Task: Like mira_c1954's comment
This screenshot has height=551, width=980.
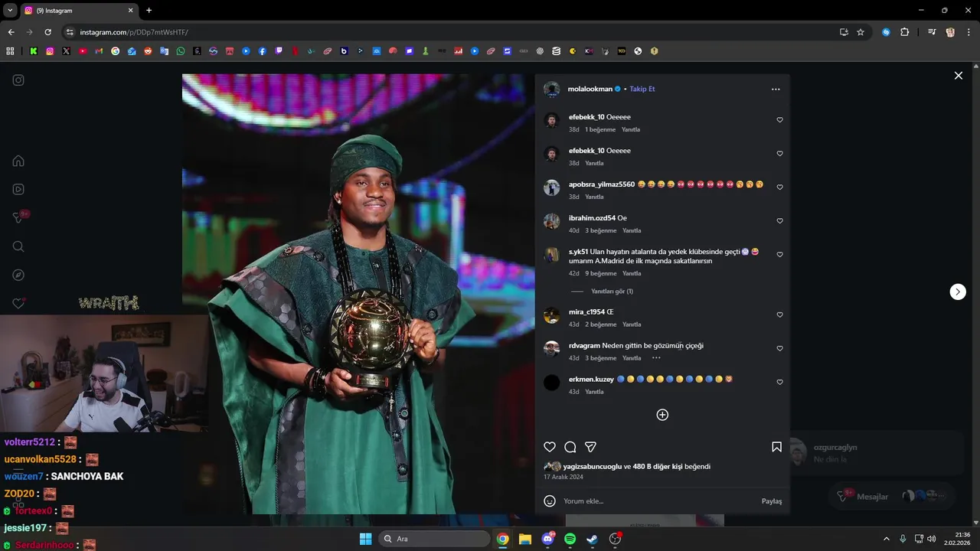Action: [780, 315]
